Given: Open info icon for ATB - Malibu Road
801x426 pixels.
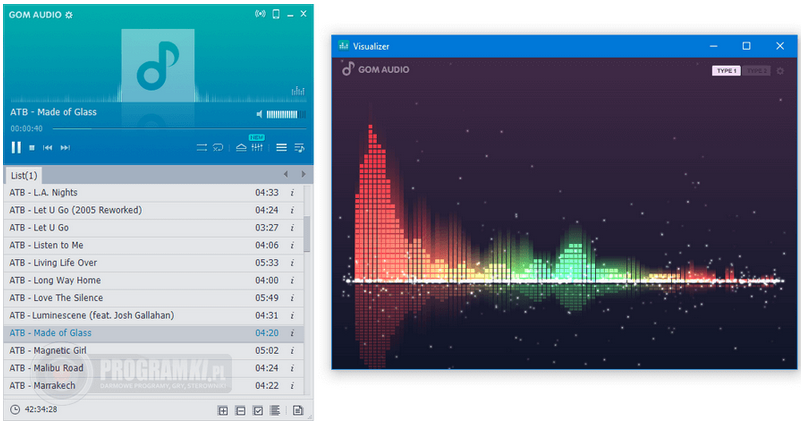Looking at the screenshot, I should pyautogui.click(x=292, y=368).
